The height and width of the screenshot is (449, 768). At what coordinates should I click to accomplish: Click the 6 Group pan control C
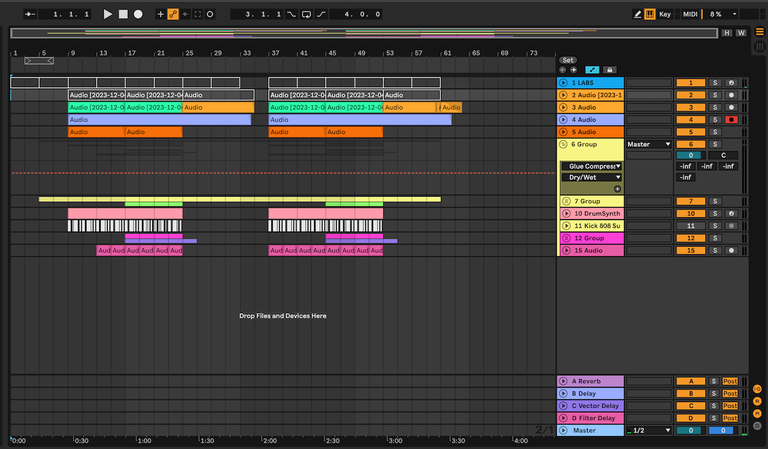point(723,155)
